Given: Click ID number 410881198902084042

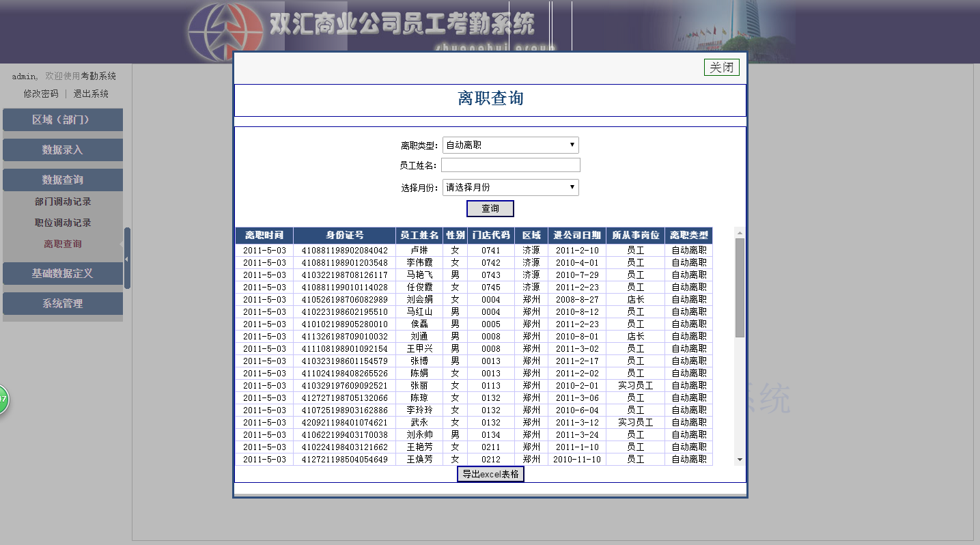Looking at the screenshot, I should [x=345, y=251].
